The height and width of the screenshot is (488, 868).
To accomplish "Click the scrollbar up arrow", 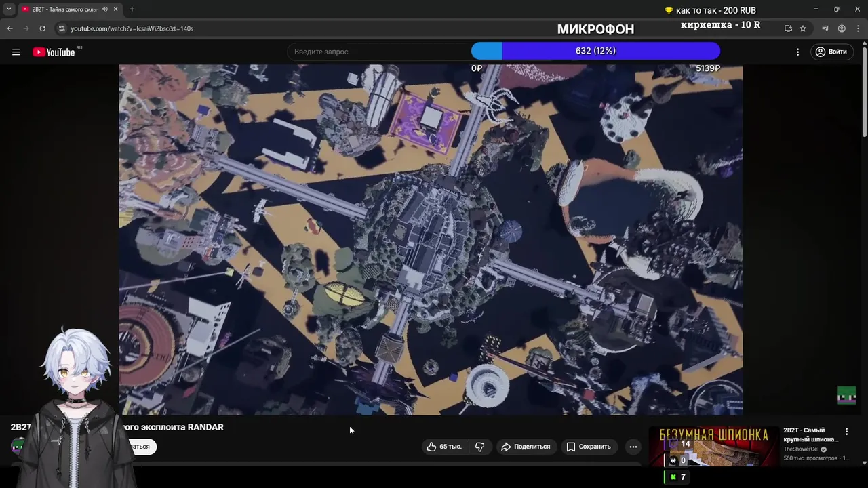I will click(x=864, y=43).
